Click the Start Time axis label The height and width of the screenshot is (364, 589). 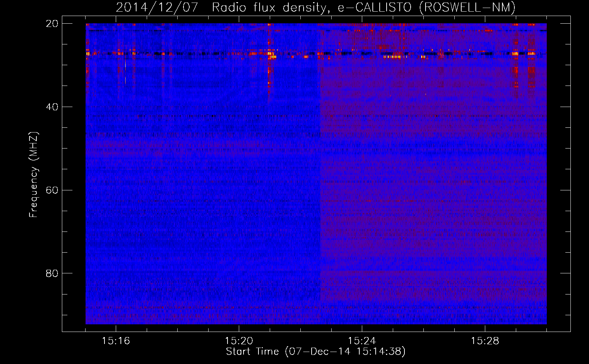coord(316,352)
